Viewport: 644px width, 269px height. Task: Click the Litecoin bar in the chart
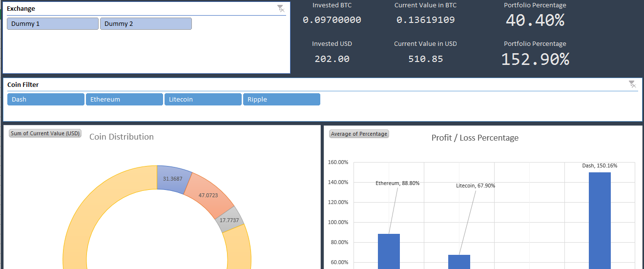click(459, 262)
